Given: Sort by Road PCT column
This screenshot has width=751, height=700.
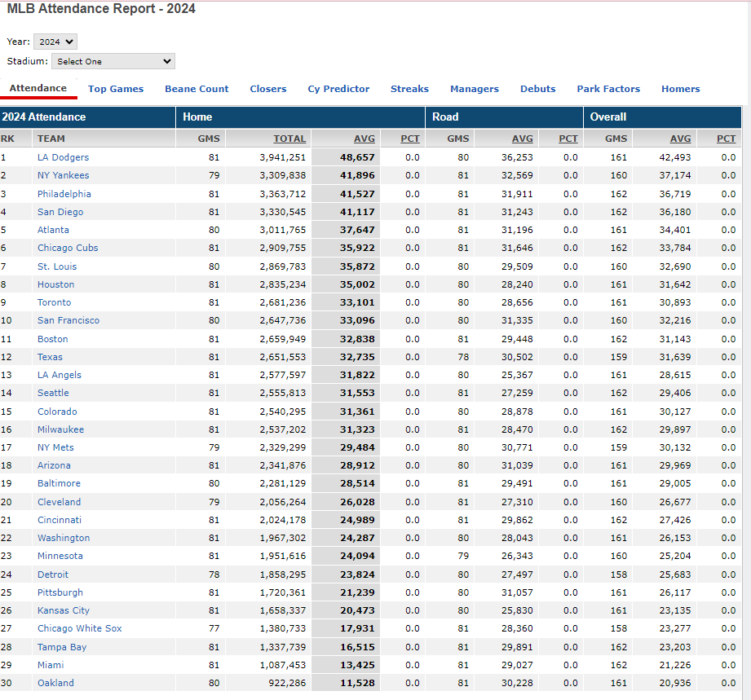Looking at the screenshot, I should coord(568,139).
